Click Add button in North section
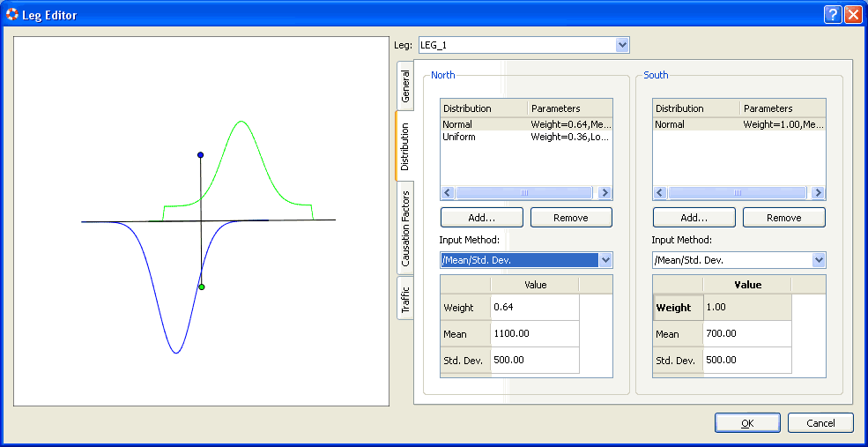The height and width of the screenshot is (447, 868). pos(481,218)
